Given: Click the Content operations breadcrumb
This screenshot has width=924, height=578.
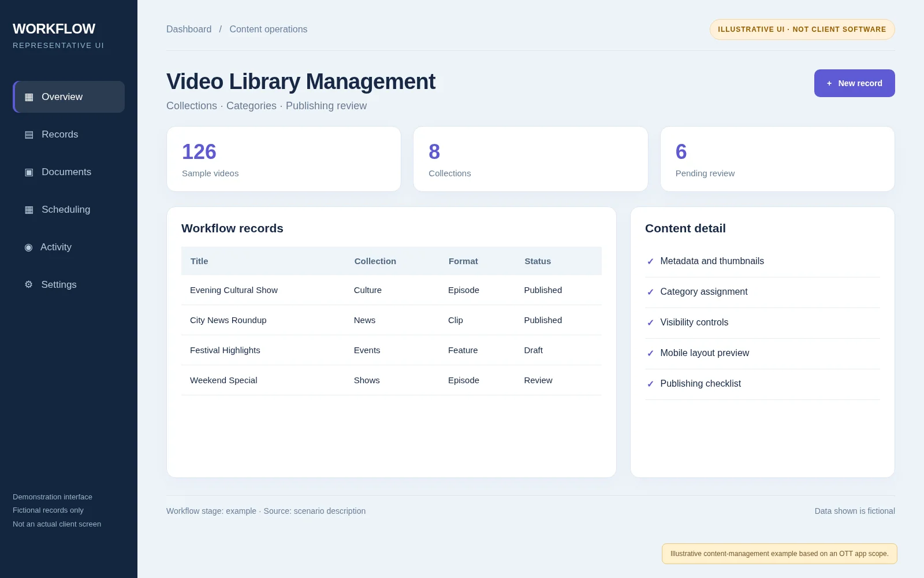Looking at the screenshot, I should tap(269, 29).
